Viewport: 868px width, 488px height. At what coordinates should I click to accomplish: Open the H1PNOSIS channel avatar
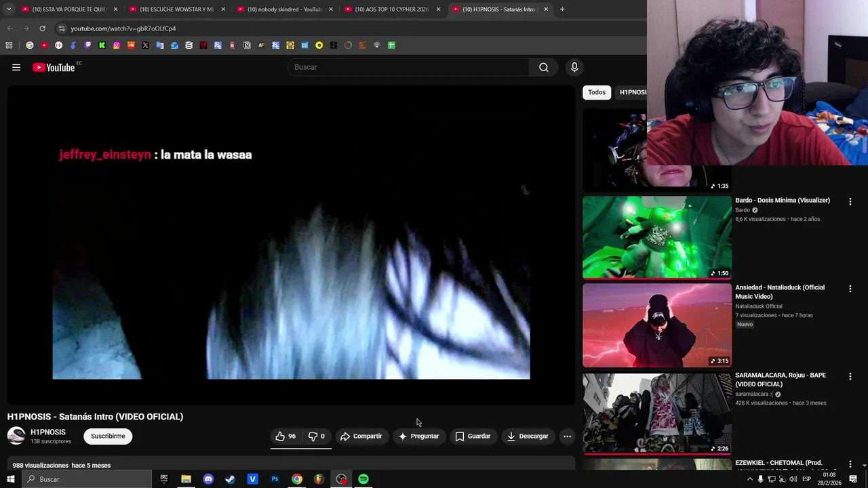[16, 436]
